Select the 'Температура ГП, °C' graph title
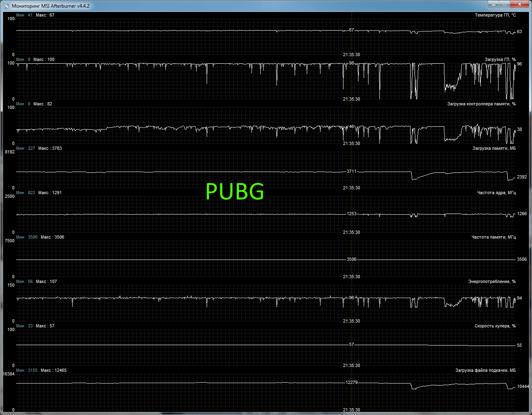 point(495,15)
